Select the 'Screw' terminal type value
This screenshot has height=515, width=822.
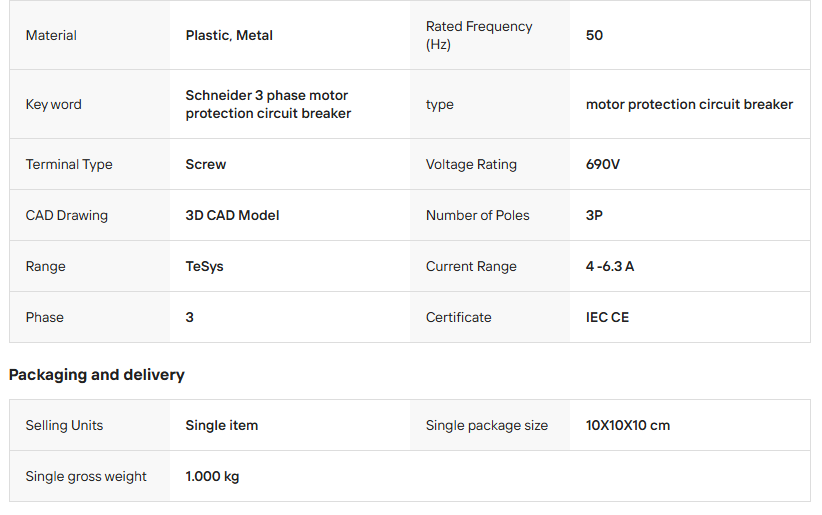pyautogui.click(x=206, y=164)
